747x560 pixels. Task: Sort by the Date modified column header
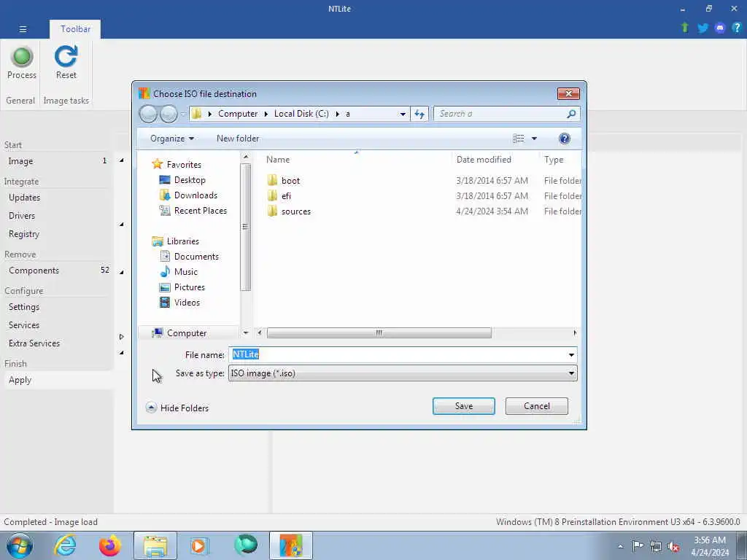[484, 160]
